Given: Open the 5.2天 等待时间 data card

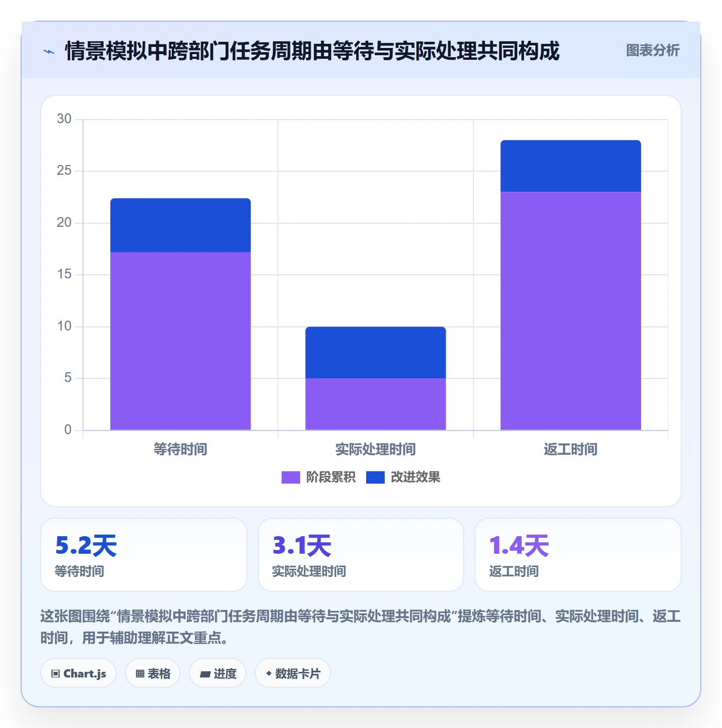Looking at the screenshot, I should [144, 555].
